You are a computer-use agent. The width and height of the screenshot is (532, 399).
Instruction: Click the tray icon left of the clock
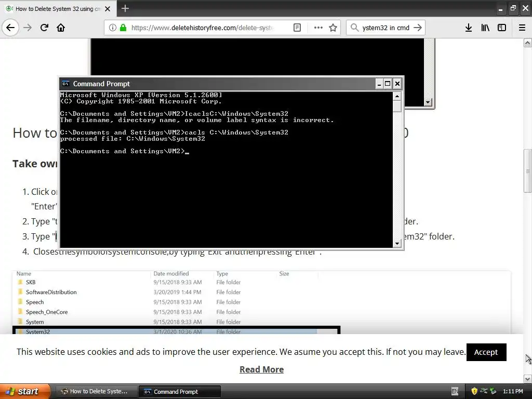tap(494, 391)
